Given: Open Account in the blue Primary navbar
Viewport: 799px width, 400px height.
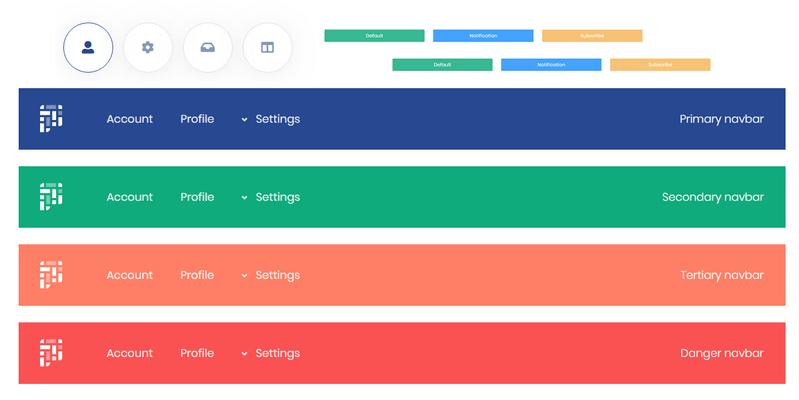Looking at the screenshot, I should (129, 119).
